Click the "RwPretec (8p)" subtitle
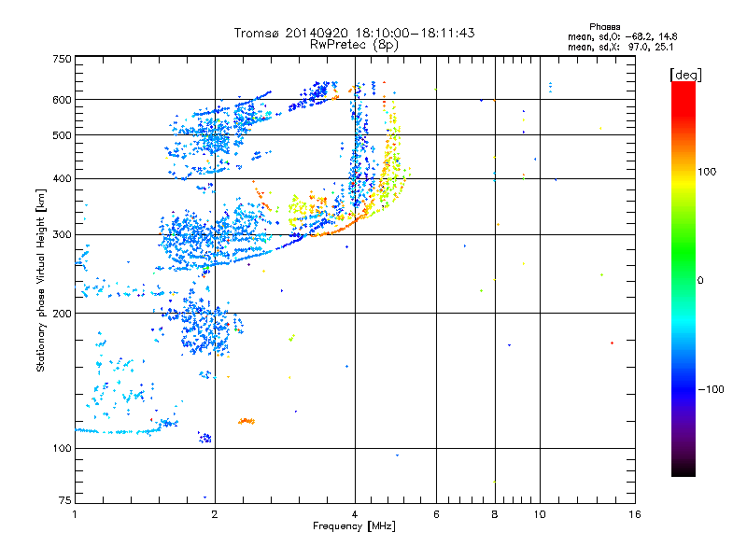The image size is (747, 560). click(x=354, y=45)
